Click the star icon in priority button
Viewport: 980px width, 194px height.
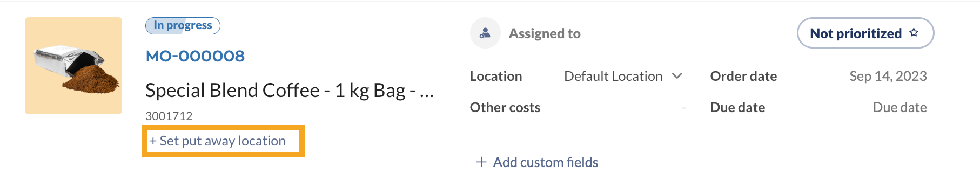[914, 33]
